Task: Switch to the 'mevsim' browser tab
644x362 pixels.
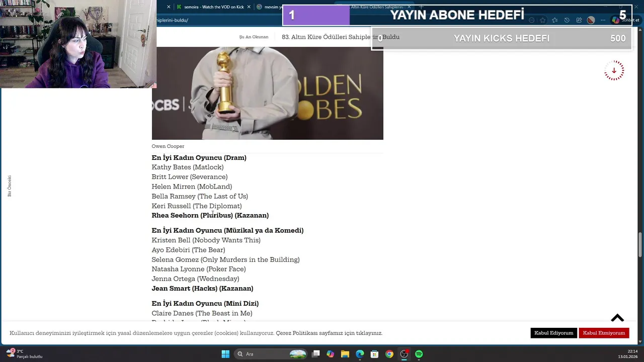Action: pyautogui.click(x=271, y=7)
